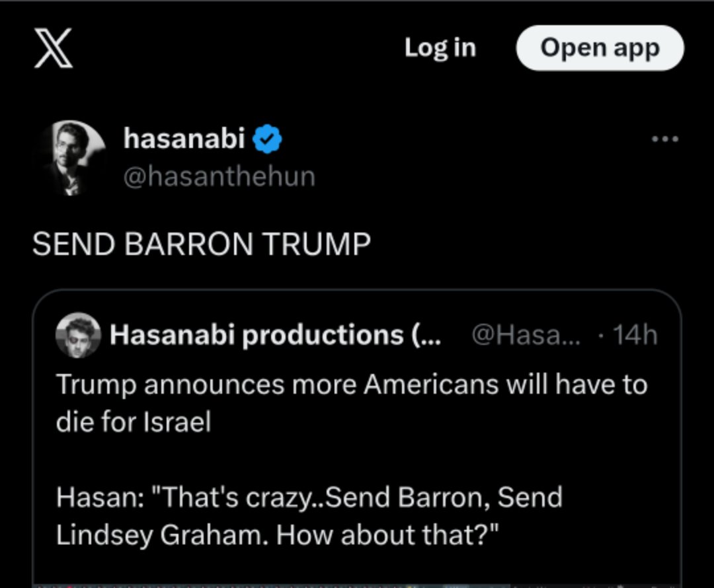This screenshot has width=714, height=588.
Task: Click the X logo
Action: [x=54, y=49]
